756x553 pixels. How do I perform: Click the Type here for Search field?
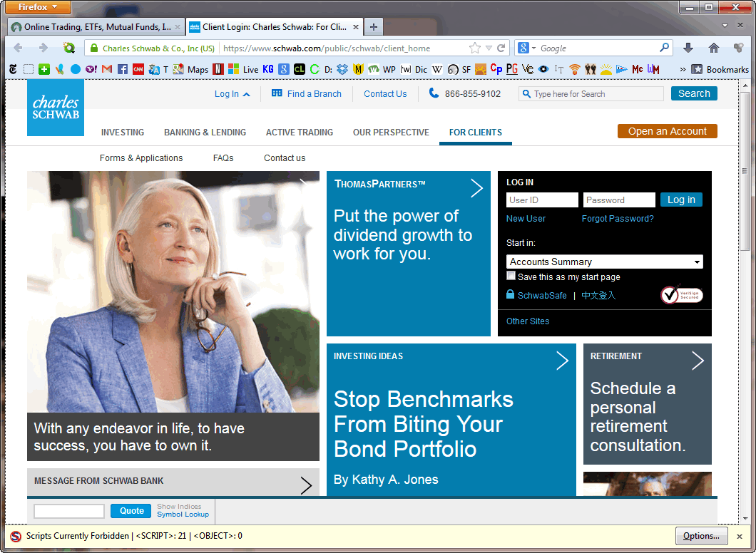click(x=591, y=94)
